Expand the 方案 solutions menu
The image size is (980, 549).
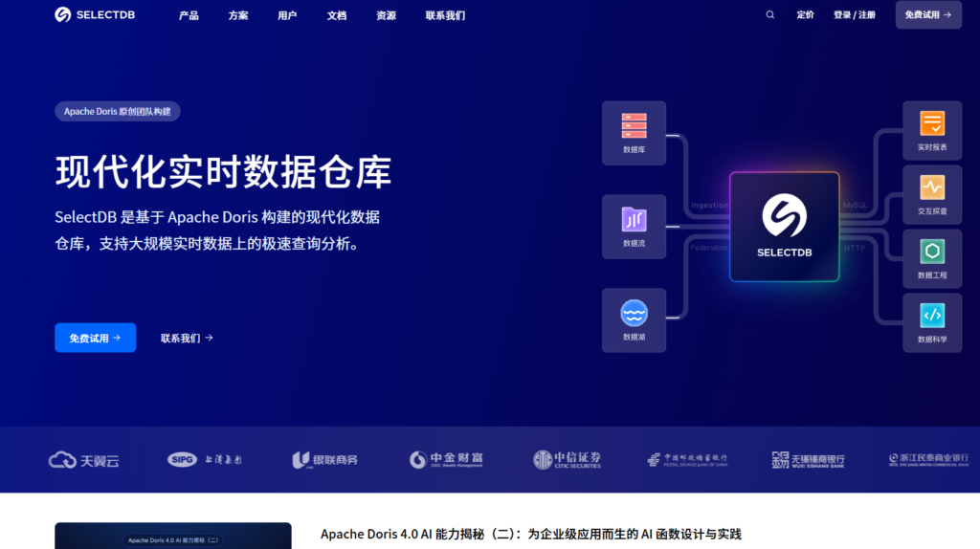tap(238, 15)
